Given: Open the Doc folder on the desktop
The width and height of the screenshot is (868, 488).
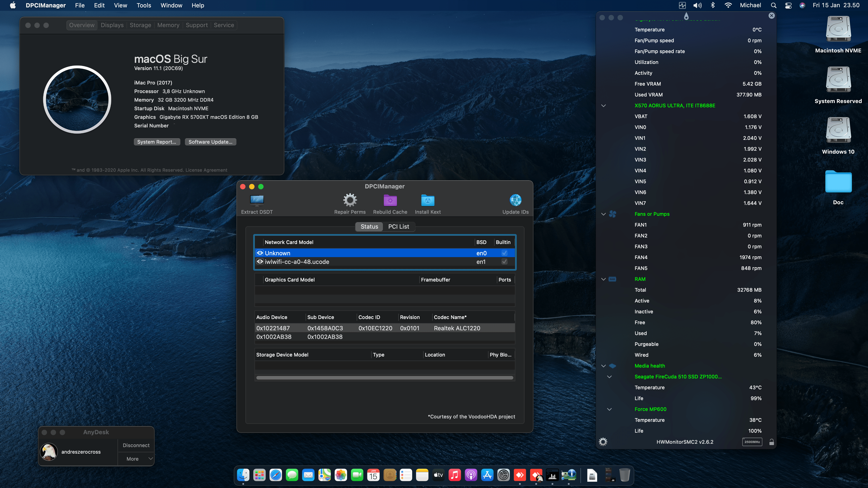Looking at the screenshot, I should 838,181.
